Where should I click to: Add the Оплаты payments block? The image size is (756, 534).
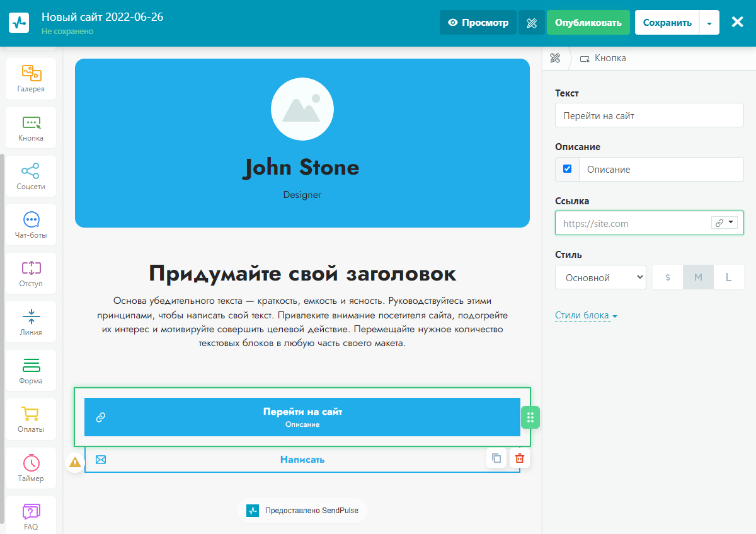tap(31, 419)
